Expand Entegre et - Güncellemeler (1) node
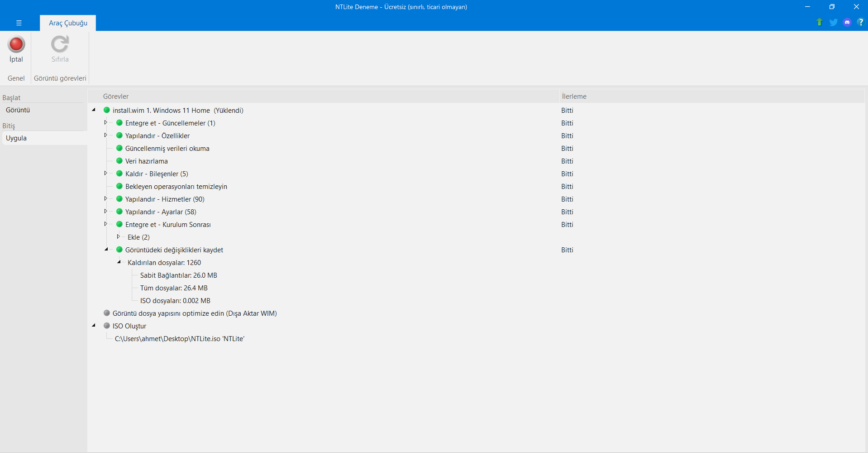The height and width of the screenshot is (453, 868). tap(106, 122)
